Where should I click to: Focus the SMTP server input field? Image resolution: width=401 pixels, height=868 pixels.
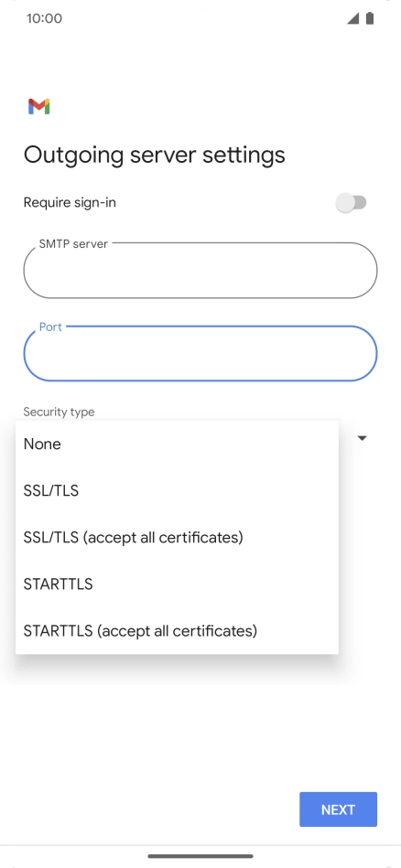point(200,271)
